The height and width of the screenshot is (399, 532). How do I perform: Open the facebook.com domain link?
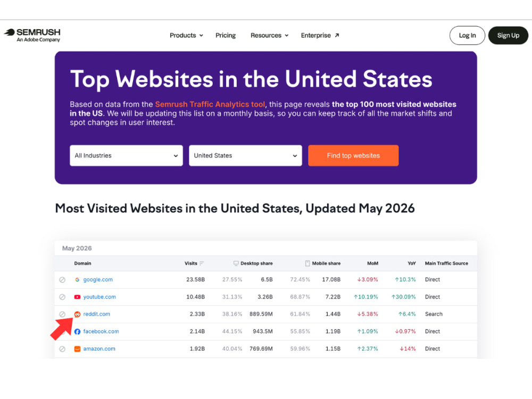(101, 331)
